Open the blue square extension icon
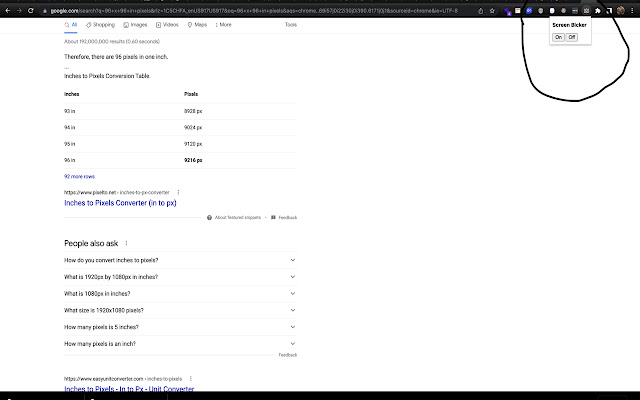This screenshot has height=400, width=640. point(529,11)
